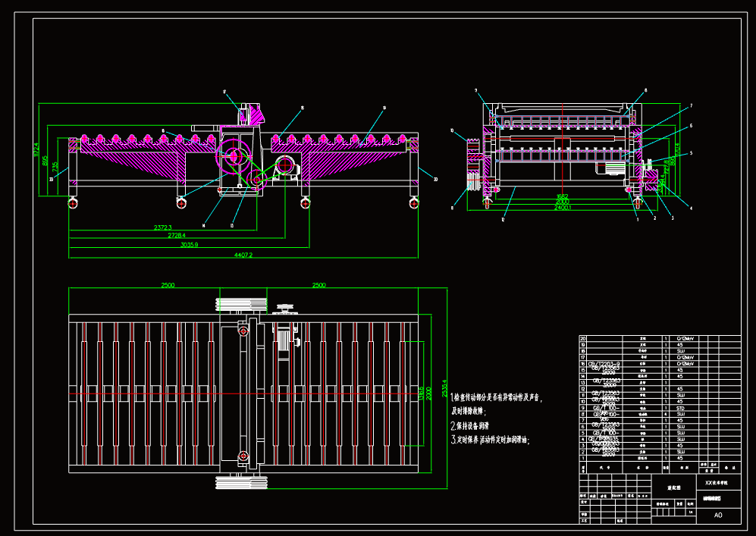The height and width of the screenshot is (536, 756).
Task: Select balloon number 4 in the side view
Action: coord(691,208)
